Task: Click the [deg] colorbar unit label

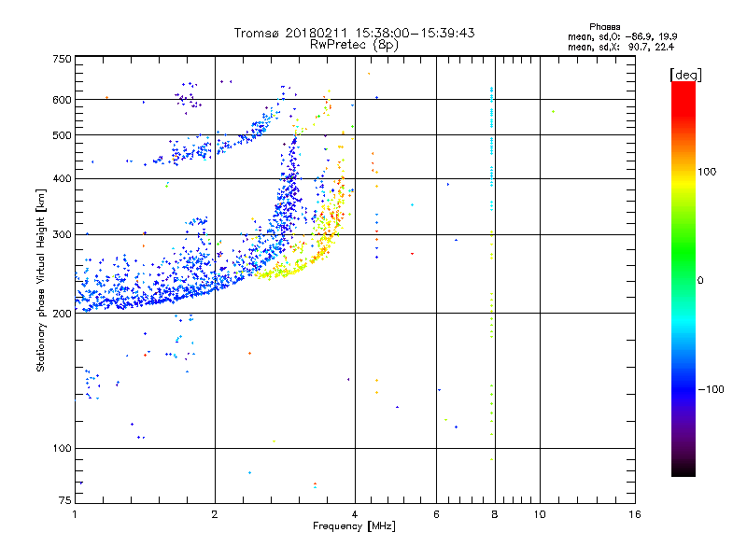Action: pyautogui.click(x=685, y=75)
